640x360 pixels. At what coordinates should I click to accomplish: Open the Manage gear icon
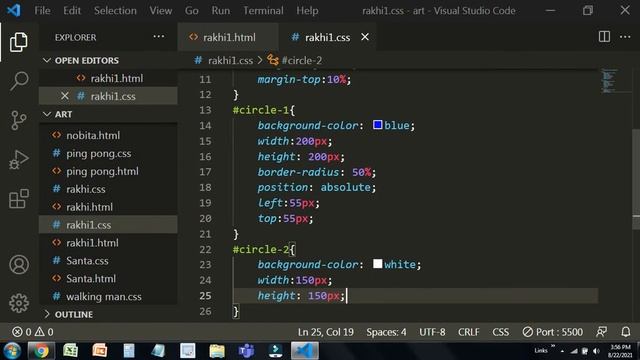coord(19,303)
